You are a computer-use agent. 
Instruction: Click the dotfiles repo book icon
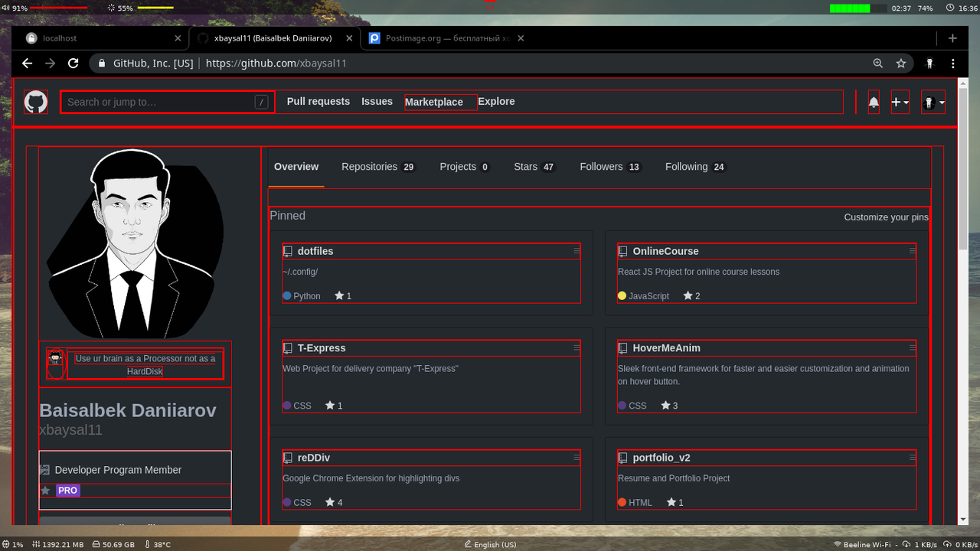[x=288, y=251]
